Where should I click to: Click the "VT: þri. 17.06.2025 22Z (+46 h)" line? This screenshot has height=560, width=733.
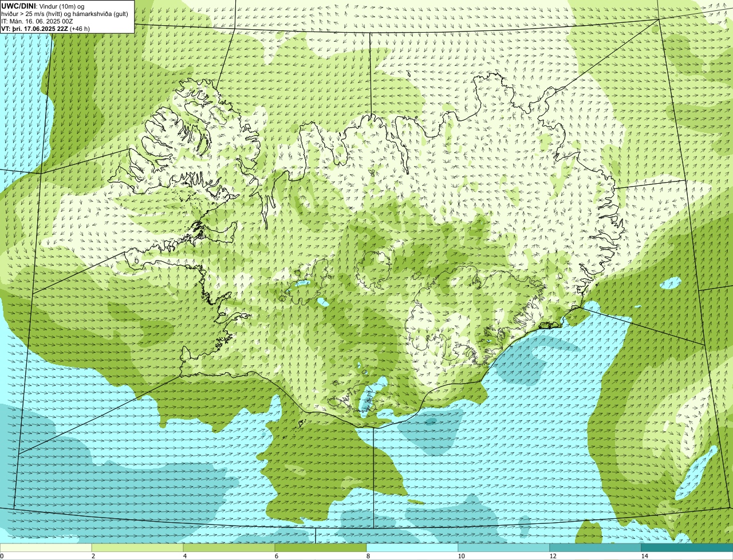45,28
